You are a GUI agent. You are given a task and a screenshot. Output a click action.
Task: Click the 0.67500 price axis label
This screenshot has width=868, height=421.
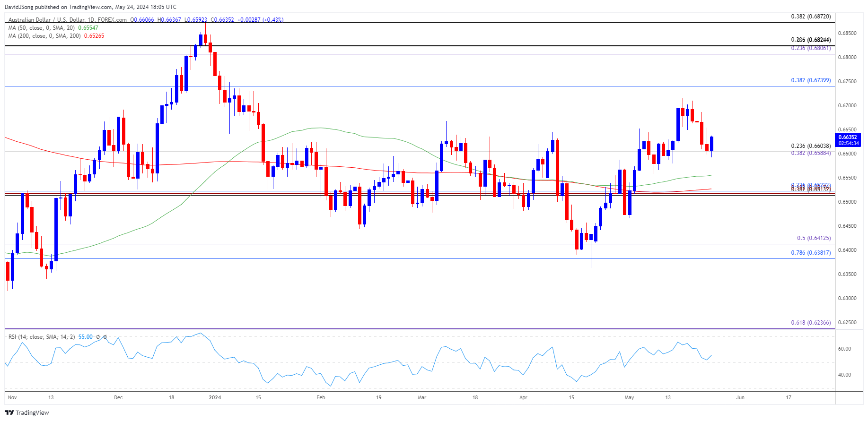coord(847,81)
